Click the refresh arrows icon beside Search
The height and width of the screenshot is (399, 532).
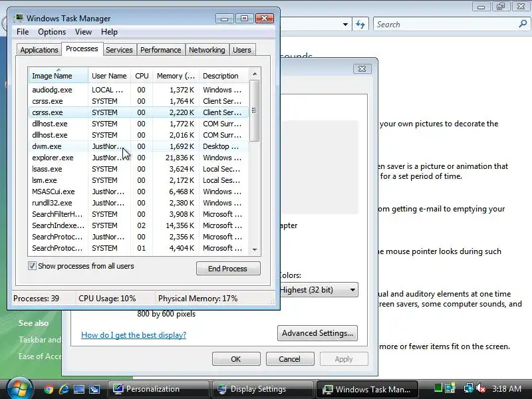click(360, 25)
